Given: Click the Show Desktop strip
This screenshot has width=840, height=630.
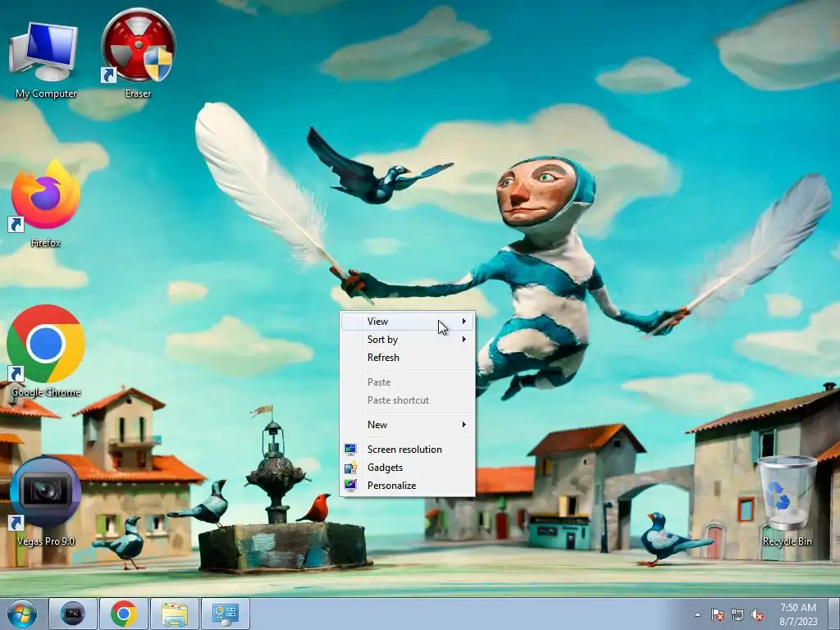Looking at the screenshot, I should click(x=834, y=614).
